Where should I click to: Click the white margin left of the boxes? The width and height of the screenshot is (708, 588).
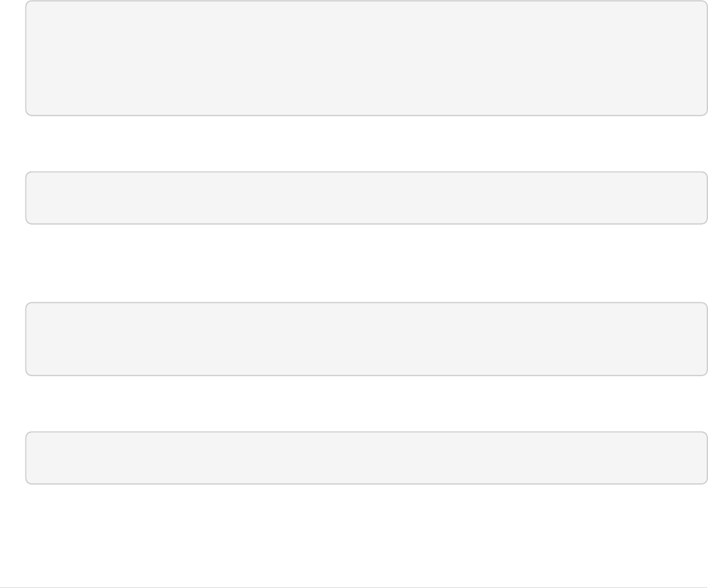[12, 293]
